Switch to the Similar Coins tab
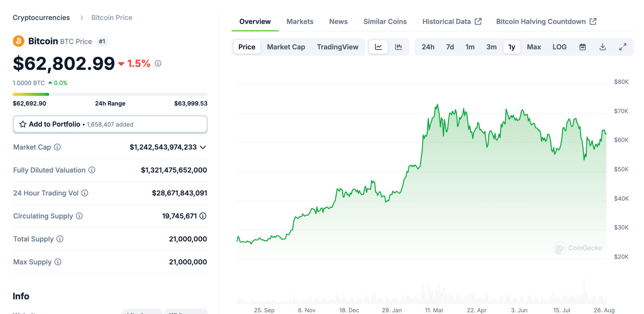Screen dimensions: 644x314 [x=385, y=22]
